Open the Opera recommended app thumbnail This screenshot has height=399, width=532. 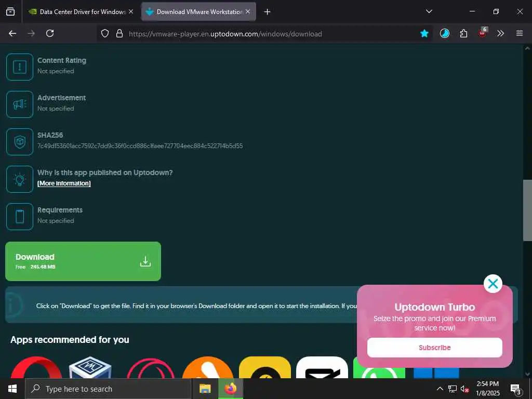point(36,367)
